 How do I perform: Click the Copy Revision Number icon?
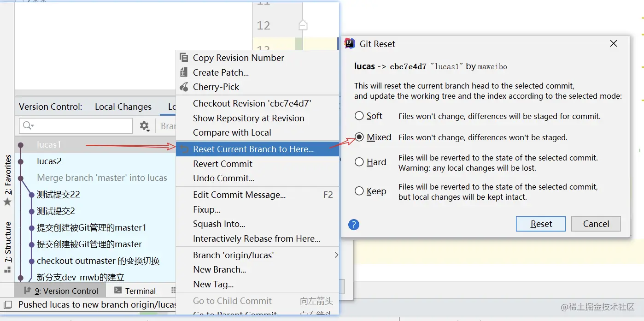click(x=184, y=58)
